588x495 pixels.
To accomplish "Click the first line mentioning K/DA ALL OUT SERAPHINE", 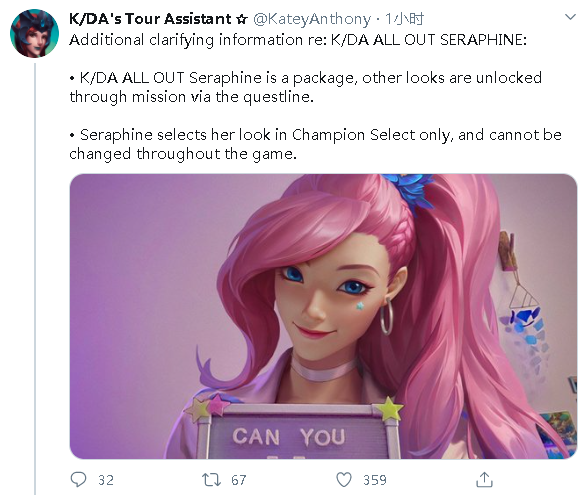I will click(298, 40).
